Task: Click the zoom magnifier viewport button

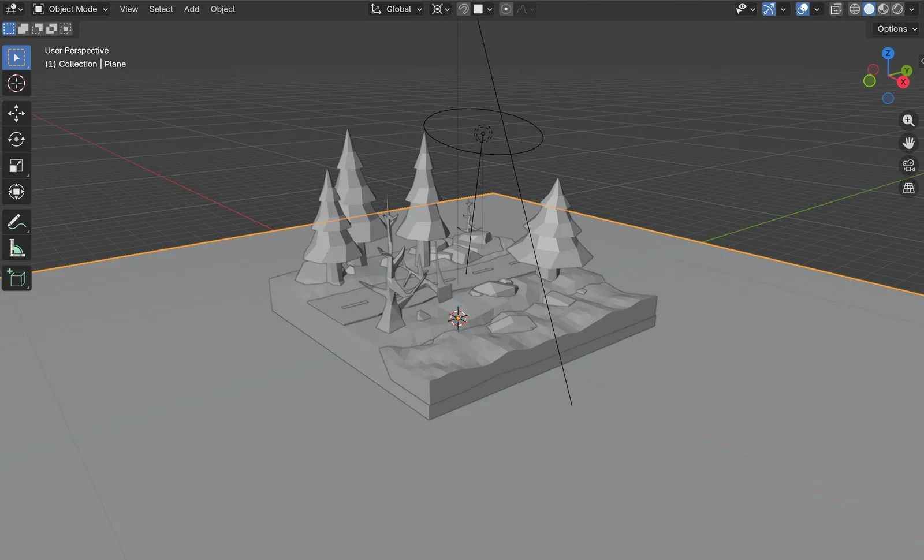Action: [x=908, y=120]
